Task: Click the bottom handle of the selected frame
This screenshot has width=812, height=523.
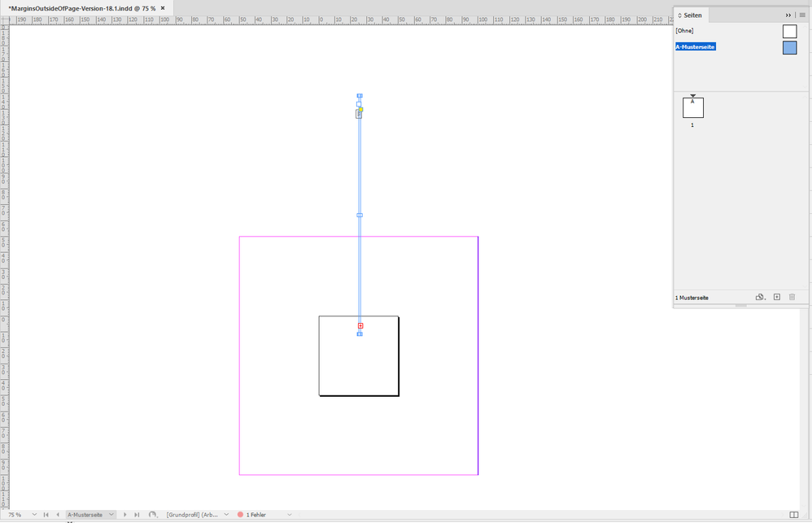Action: 360,334
